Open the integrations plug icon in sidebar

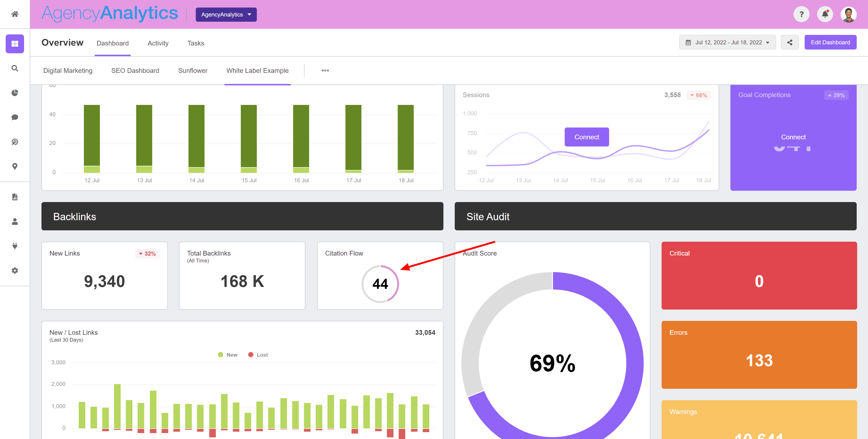click(14, 246)
